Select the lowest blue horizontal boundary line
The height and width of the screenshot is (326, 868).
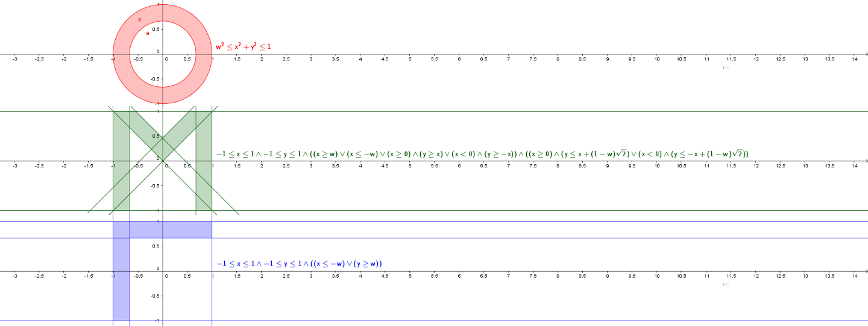coord(482,321)
